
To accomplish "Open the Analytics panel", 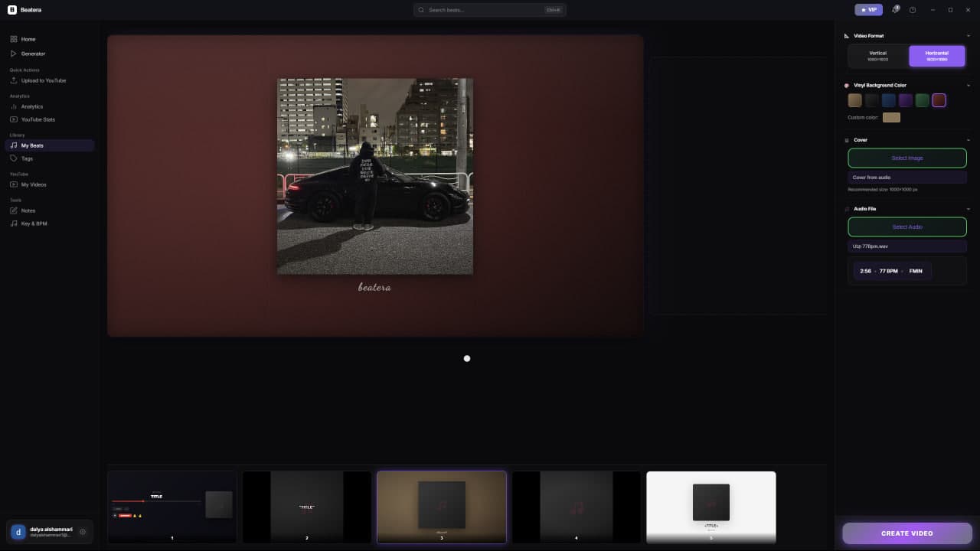I will (33, 106).
